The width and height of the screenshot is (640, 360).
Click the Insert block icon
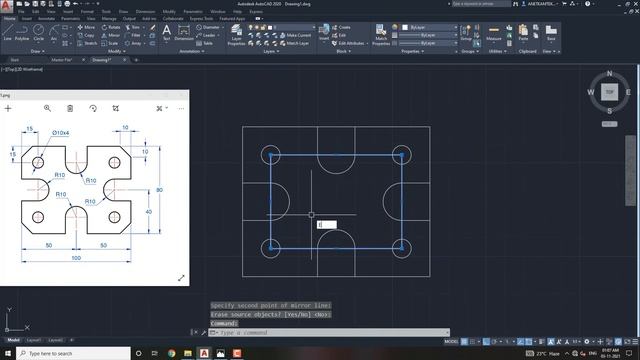click(324, 32)
